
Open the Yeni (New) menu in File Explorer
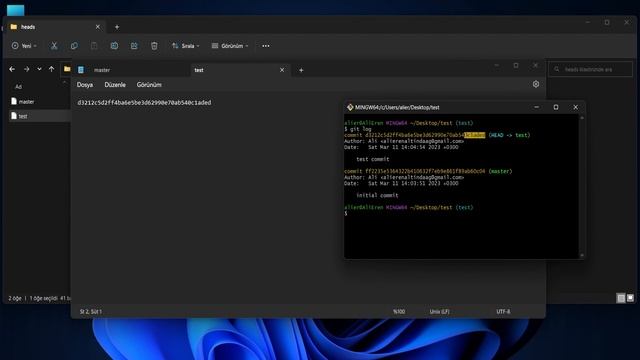[x=24, y=46]
